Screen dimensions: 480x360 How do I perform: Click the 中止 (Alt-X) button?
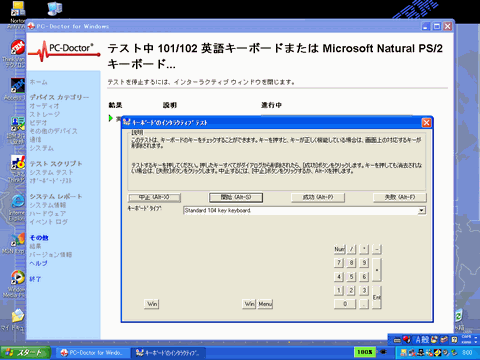coord(154,197)
